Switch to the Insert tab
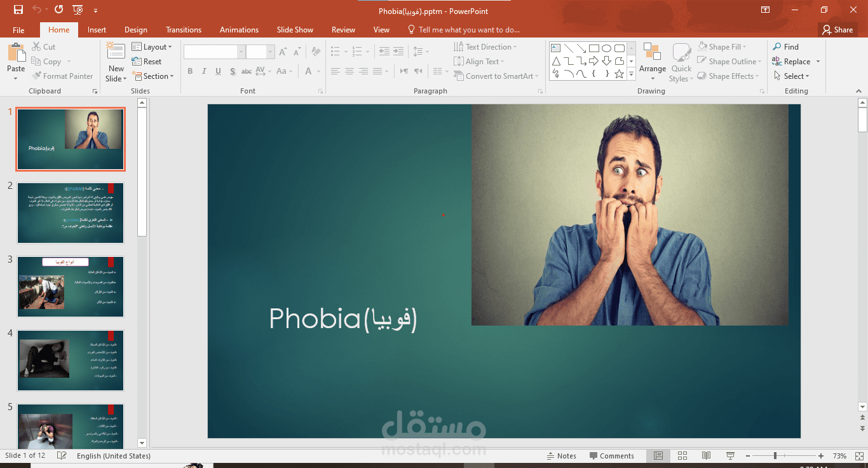Image resolution: width=868 pixels, height=468 pixels. point(97,30)
